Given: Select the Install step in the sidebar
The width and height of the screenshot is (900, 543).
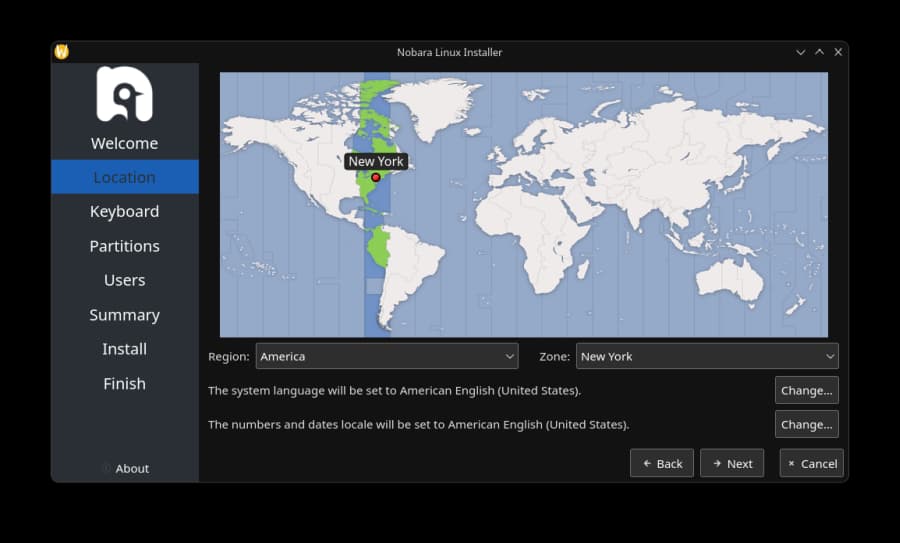Looking at the screenshot, I should [125, 349].
